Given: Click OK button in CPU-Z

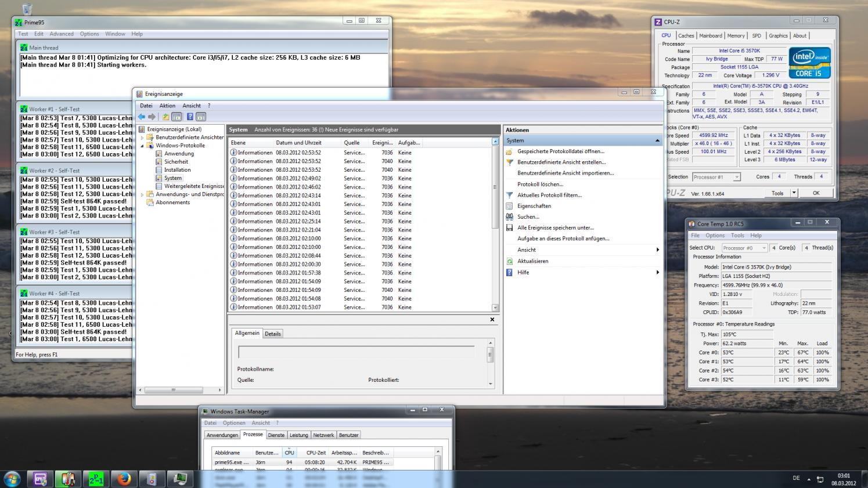Looking at the screenshot, I should coord(816,193).
